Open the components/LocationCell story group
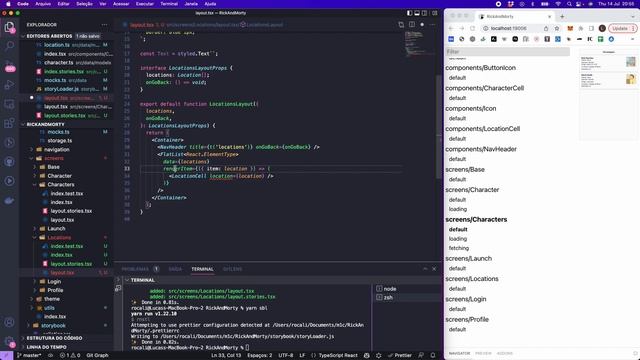 (x=482, y=129)
